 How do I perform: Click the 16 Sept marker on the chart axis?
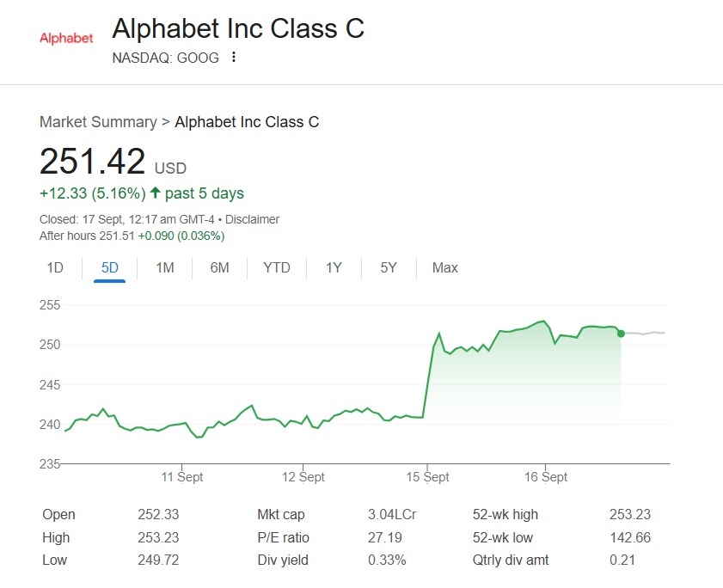(x=546, y=477)
